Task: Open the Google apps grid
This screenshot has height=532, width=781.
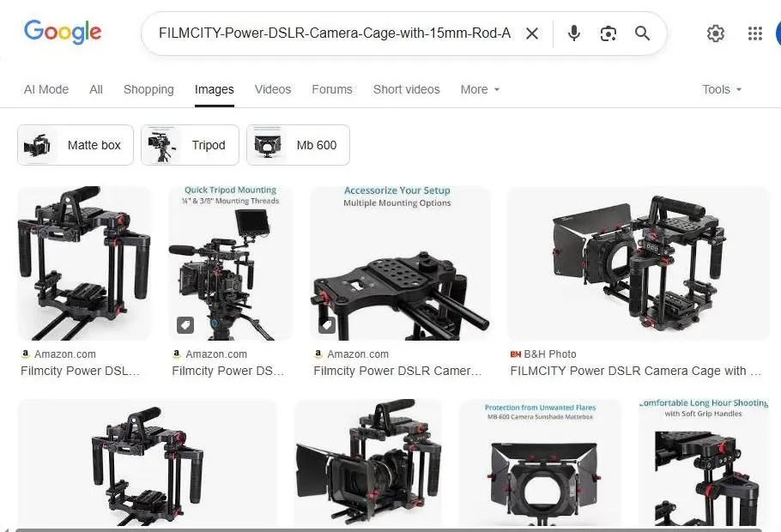Action: (x=755, y=33)
